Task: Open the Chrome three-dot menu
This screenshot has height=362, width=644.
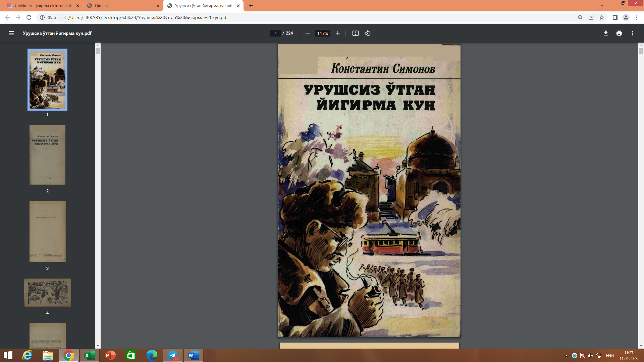Action: click(x=637, y=17)
